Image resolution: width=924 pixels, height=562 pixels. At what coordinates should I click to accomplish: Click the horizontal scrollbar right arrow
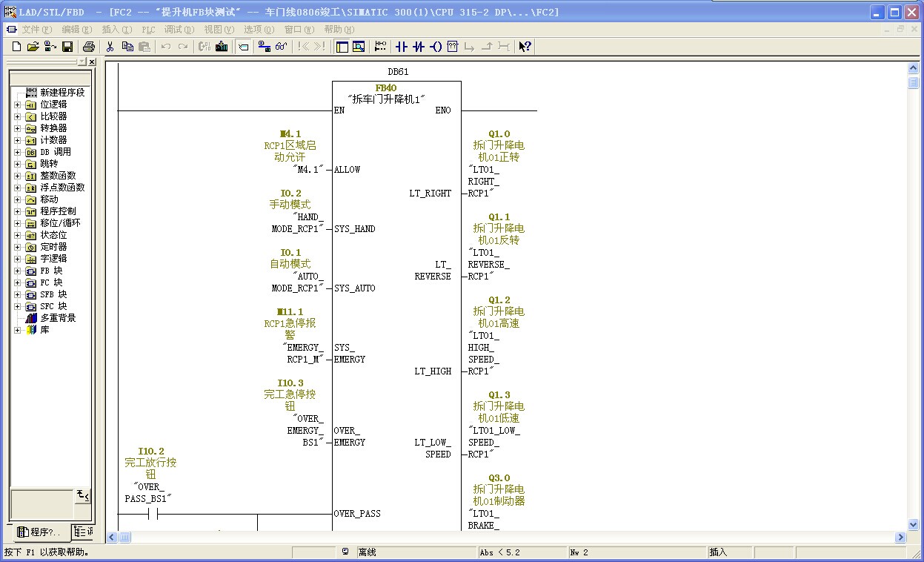click(901, 537)
